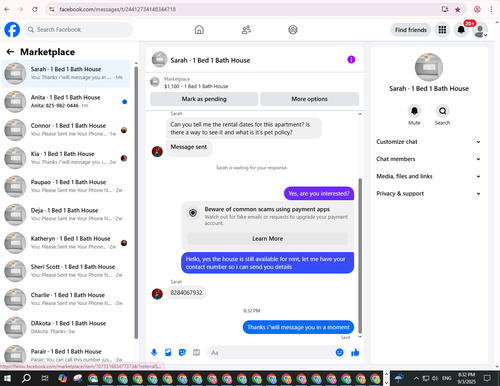The width and height of the screenshot is (500, 386).
Task: Open Windows notification center icon
Action: 487,378
